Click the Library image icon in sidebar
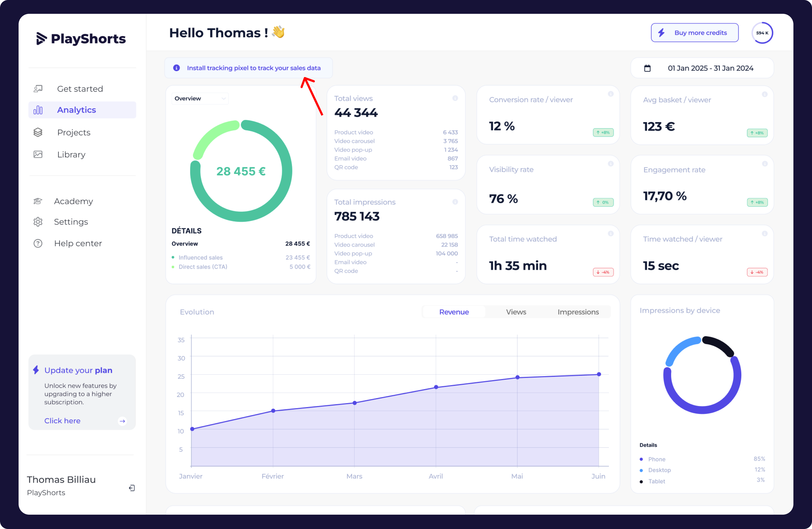Screen dimensions: 812x529 pyautogui.click(x=38, y=155)
